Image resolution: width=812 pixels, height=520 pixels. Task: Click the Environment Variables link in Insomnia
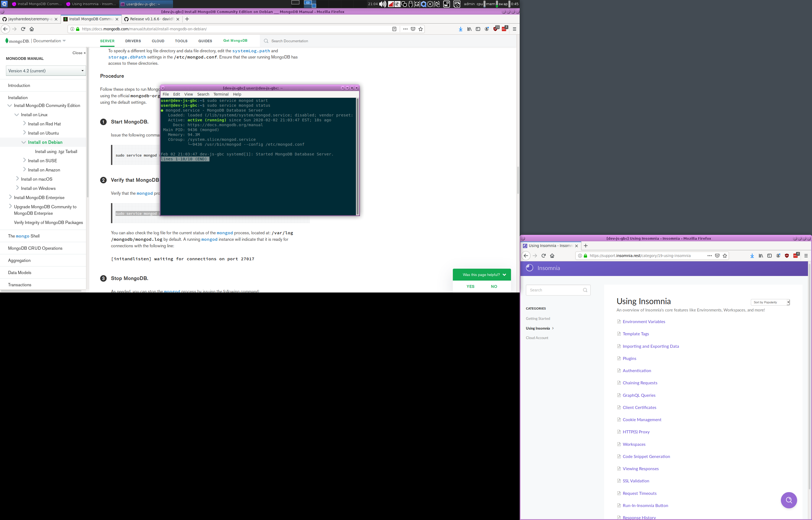click(644, 321)
